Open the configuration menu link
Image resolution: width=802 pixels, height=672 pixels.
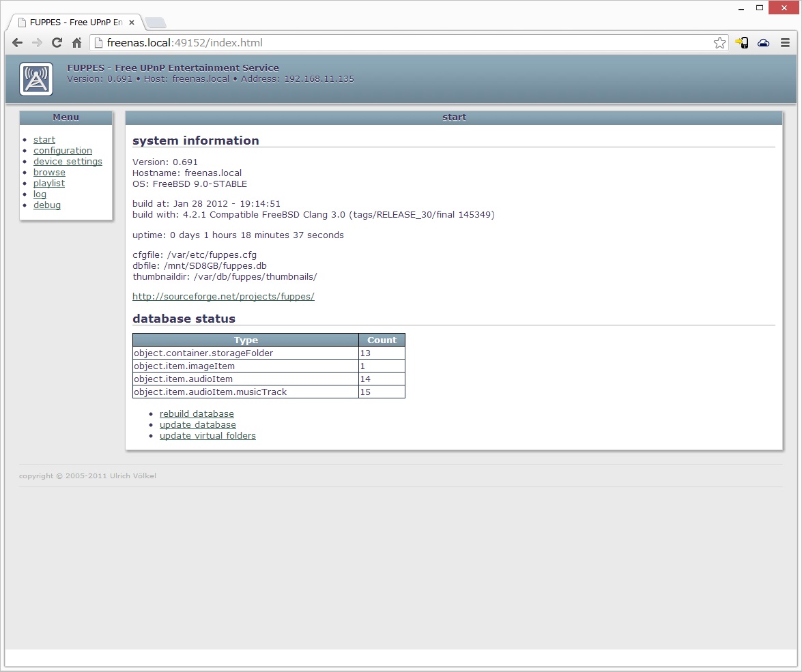(x=63, y=150)
